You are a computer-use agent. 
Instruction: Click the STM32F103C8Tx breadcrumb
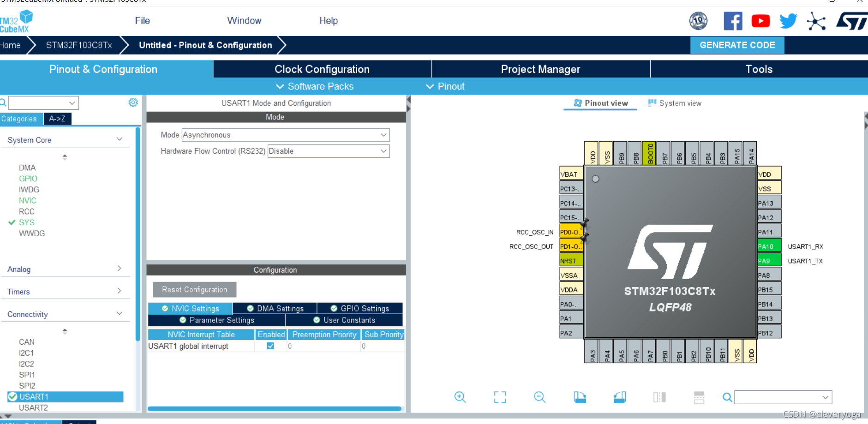pos(79,45)
